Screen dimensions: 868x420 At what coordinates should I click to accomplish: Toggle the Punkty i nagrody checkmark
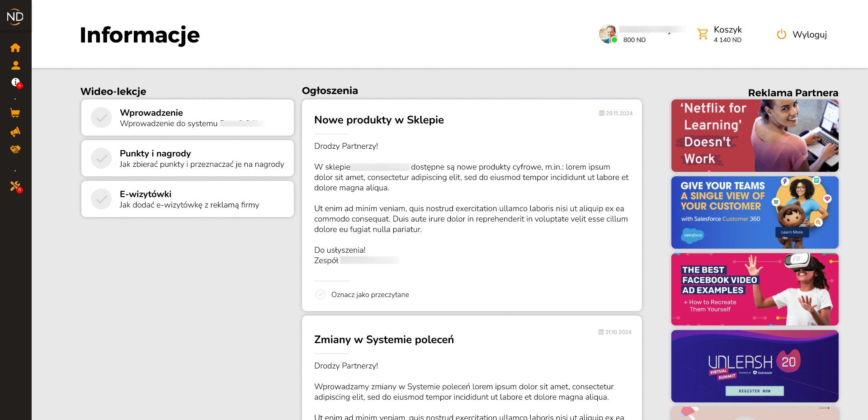point(101,158)
